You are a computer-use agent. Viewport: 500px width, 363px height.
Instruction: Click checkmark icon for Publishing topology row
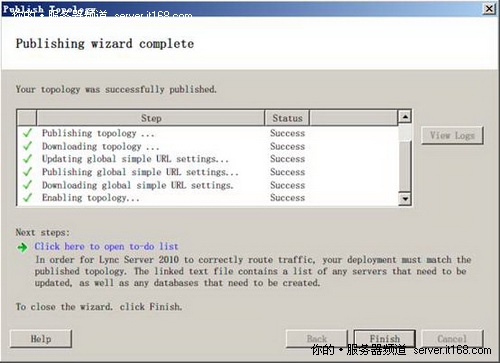click(27, 133)
